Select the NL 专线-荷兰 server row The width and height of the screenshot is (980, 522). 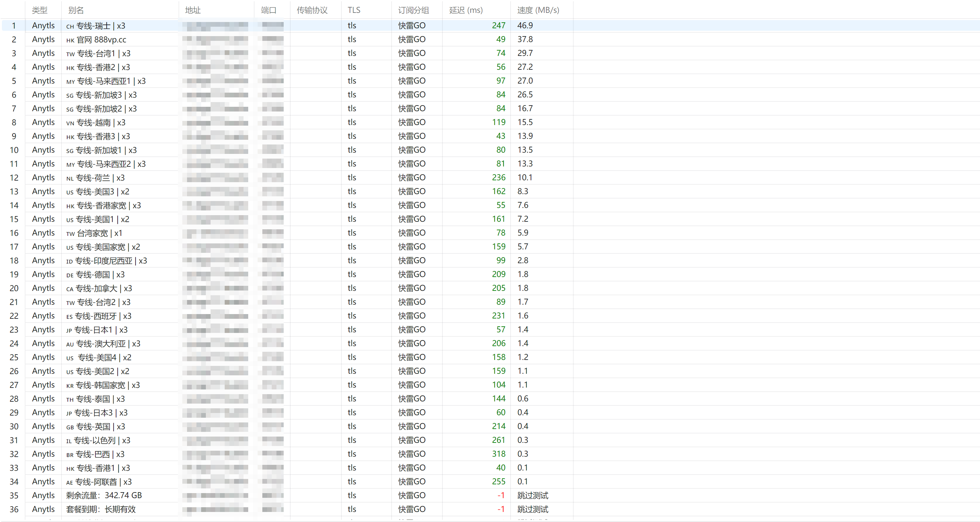[490, 177]
